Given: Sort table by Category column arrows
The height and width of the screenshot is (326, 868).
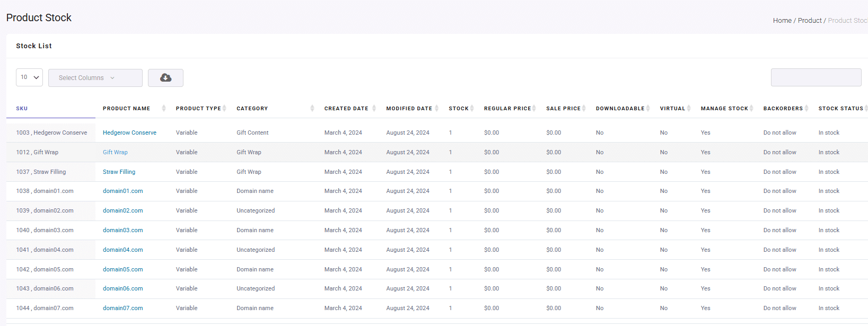Looking at the screenshot, I should click(312, 109).
